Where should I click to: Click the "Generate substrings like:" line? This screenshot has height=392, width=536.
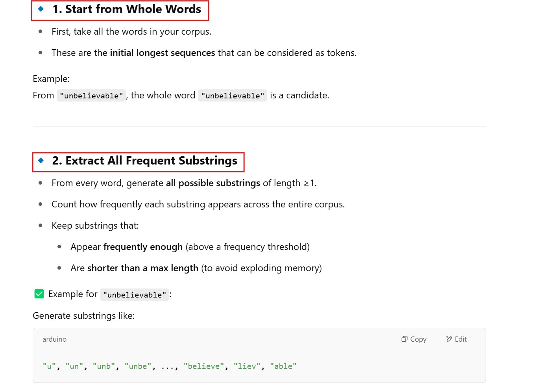click(x=83, y=316)
